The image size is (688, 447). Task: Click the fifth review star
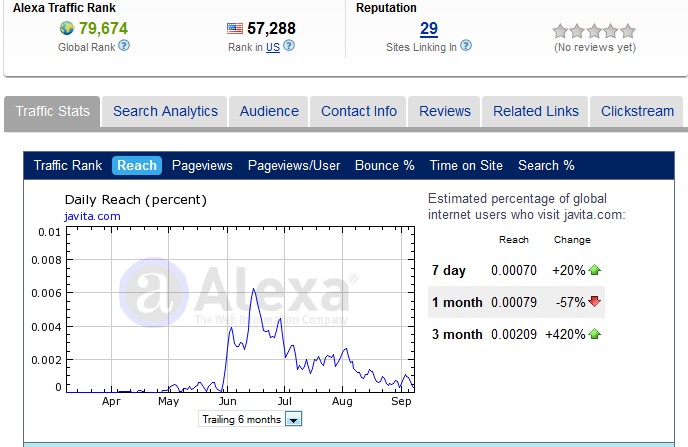point(628,31)
